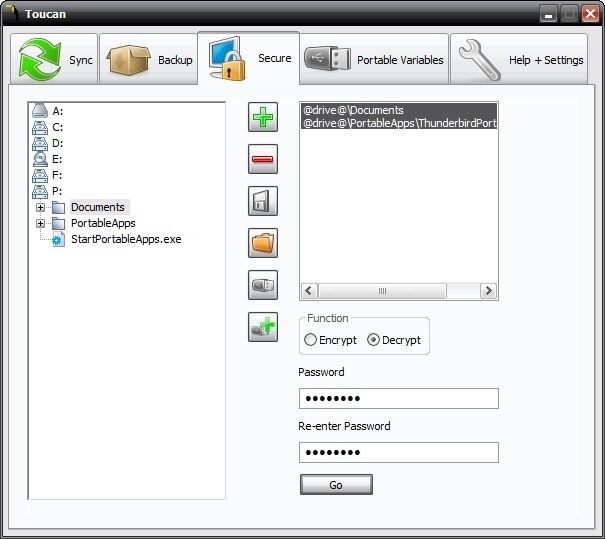Image resolution: width=605 pixels, height=539 pixels.
Task: Click the A: floppy drive icon
Action: click(40, 111)
